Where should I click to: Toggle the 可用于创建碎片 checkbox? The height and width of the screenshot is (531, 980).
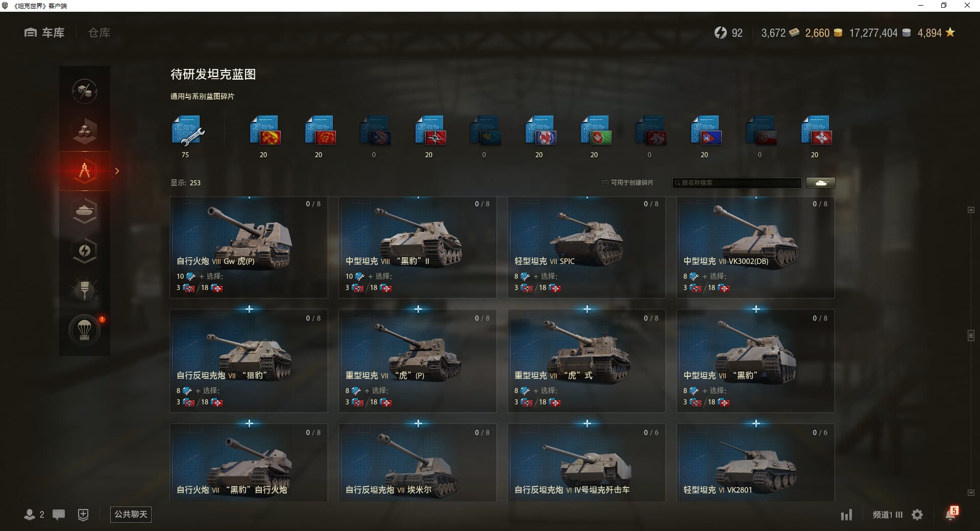click(605, 183)
